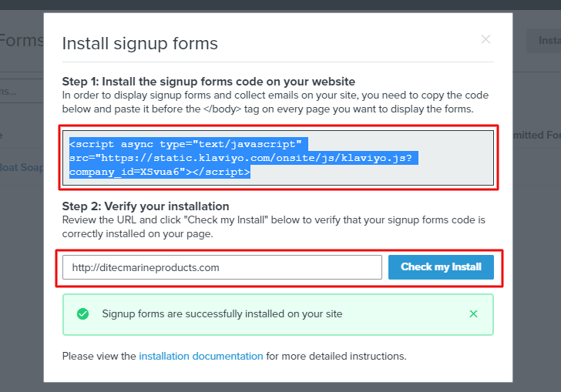Click the Step 2 review URL instructions text

(x=274, y=226)
